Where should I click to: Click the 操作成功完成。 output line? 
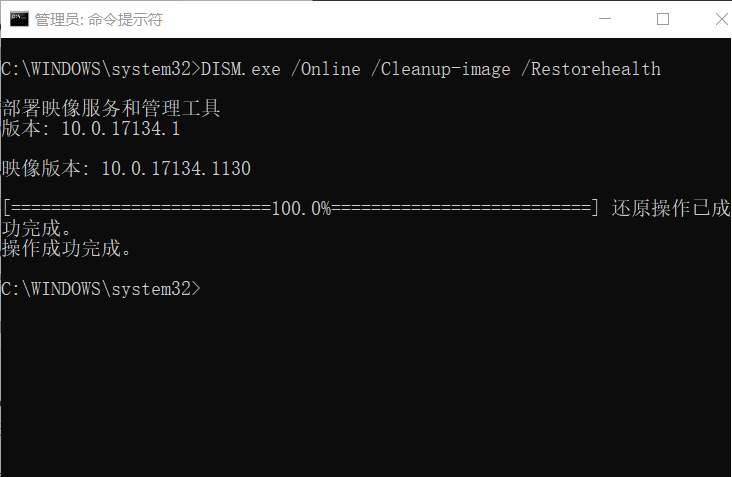67,248
